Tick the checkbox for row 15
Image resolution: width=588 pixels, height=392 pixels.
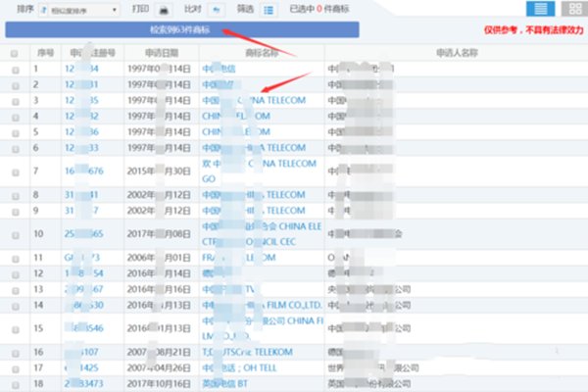[x=16, y=329]
